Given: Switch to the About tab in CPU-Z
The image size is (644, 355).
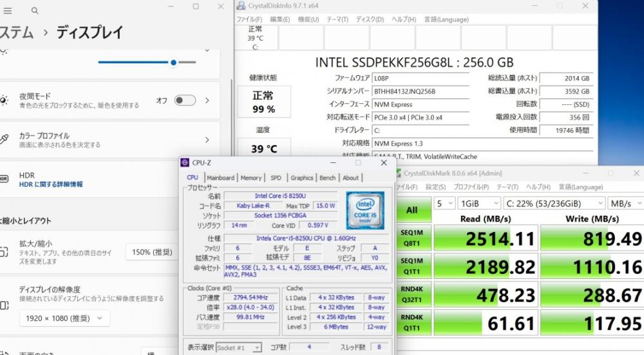Looking at the screenshot, I should [x=350, y=178].
